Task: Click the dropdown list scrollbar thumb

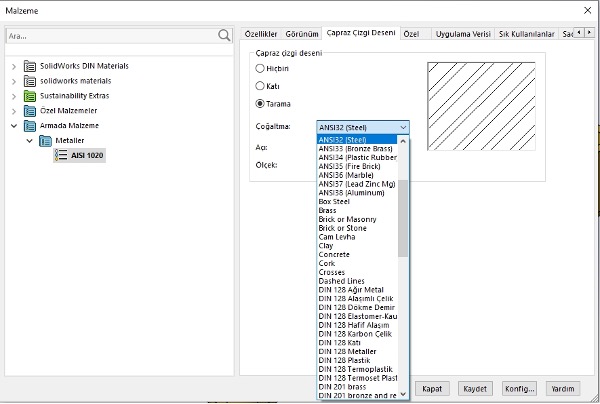Action: click(x=403, y=218)
